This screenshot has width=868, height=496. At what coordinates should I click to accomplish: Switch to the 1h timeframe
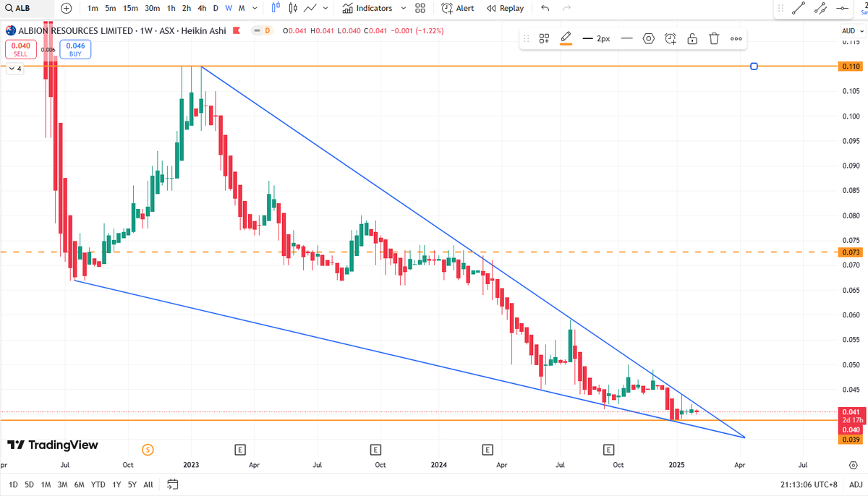(x=171, y=8)
